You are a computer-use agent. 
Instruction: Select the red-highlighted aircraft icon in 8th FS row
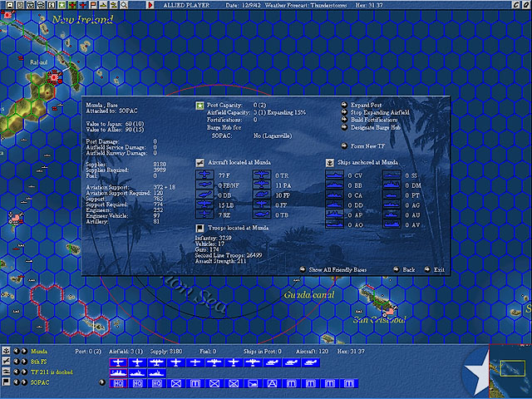[118, 362]
